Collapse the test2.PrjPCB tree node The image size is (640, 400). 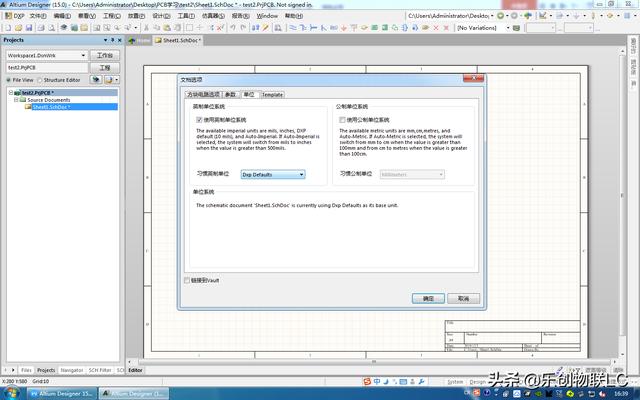pyautogui.click(x=11, y=93)
